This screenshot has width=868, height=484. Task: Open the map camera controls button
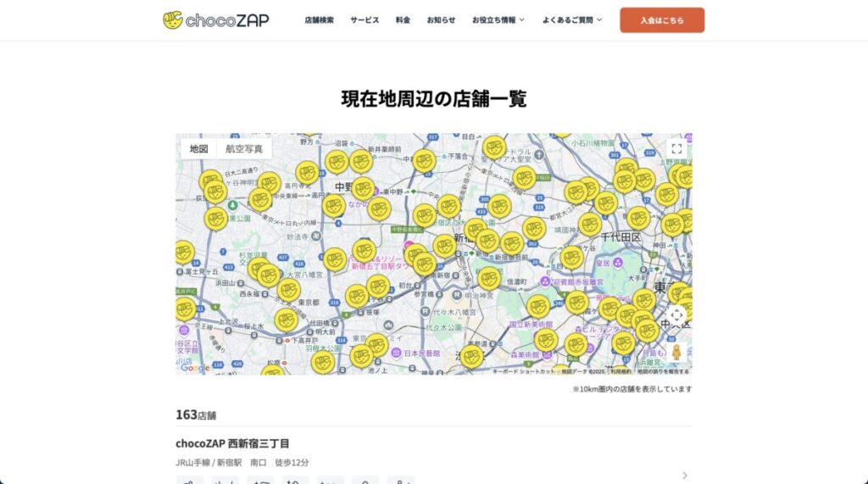(676, 315)
